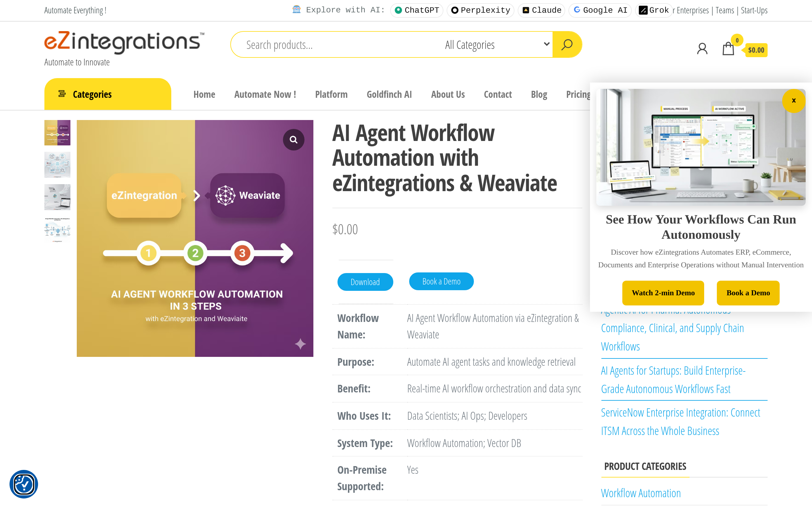Open the Blog menu item

tap(539, 94)
